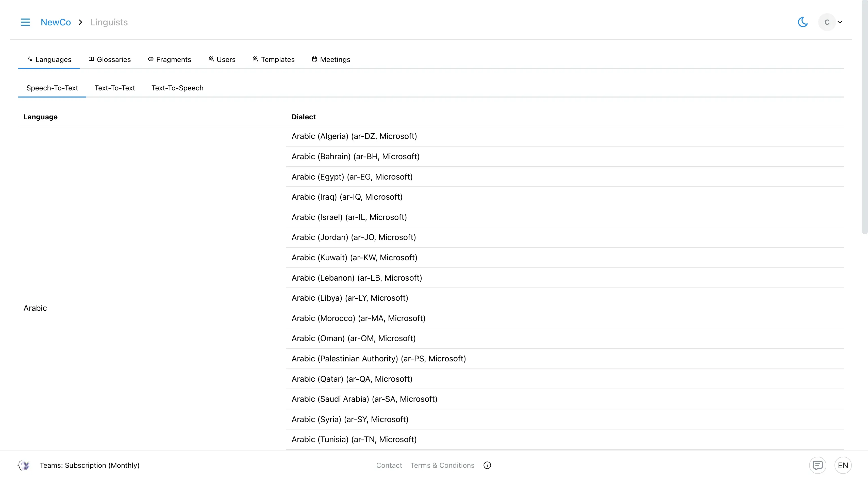Open the Meetings tab
Screen dimensions: 868x480
[331, 59]
